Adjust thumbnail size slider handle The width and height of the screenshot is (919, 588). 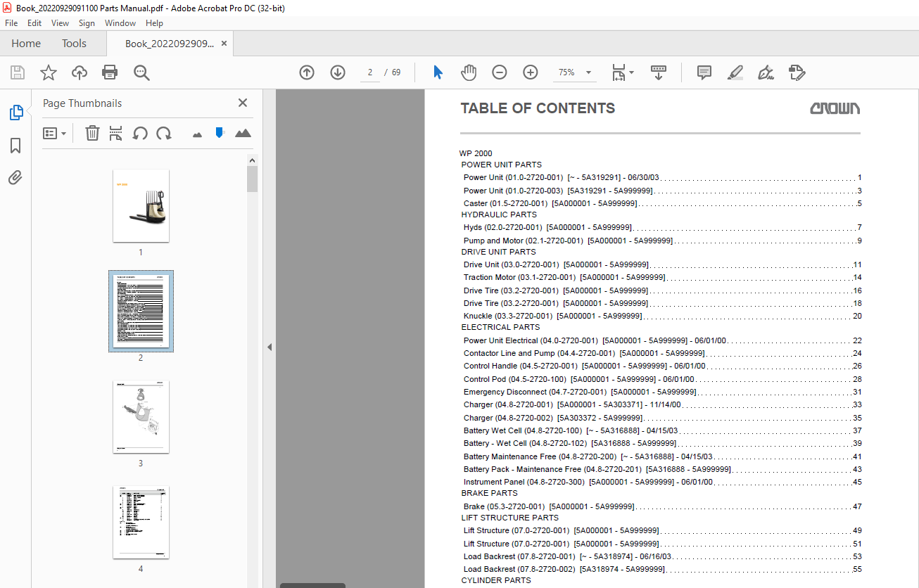[220, 132]
